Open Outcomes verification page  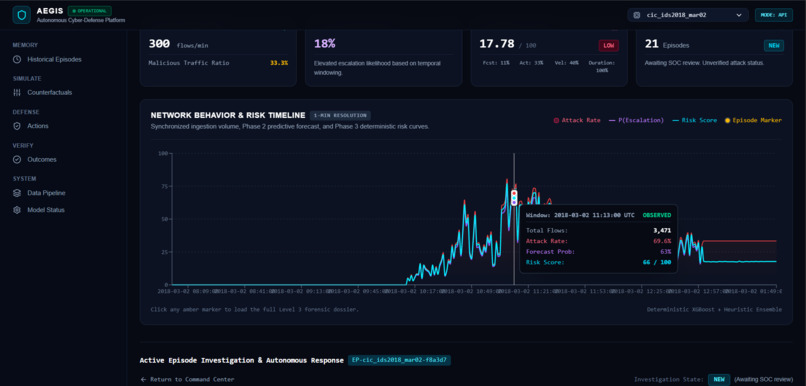42,159
